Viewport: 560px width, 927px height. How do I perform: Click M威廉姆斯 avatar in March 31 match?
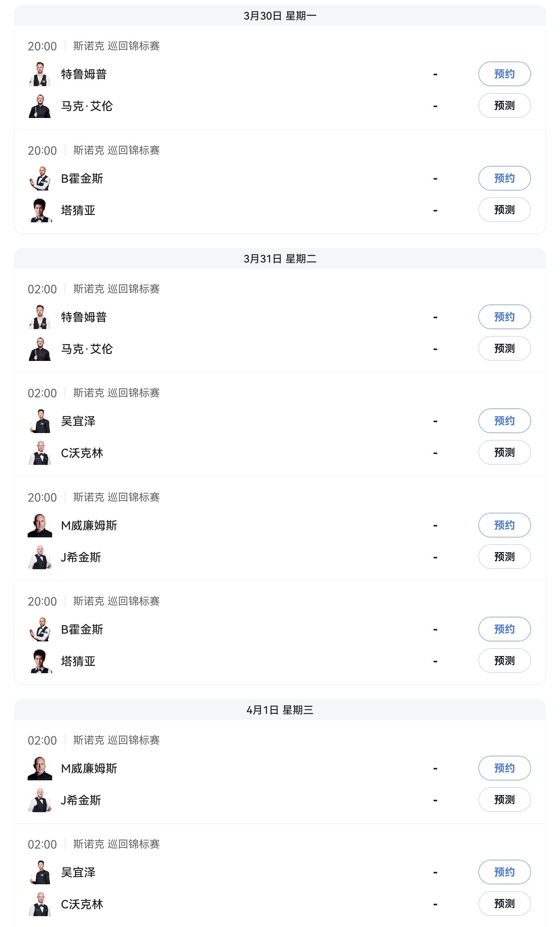40,525
